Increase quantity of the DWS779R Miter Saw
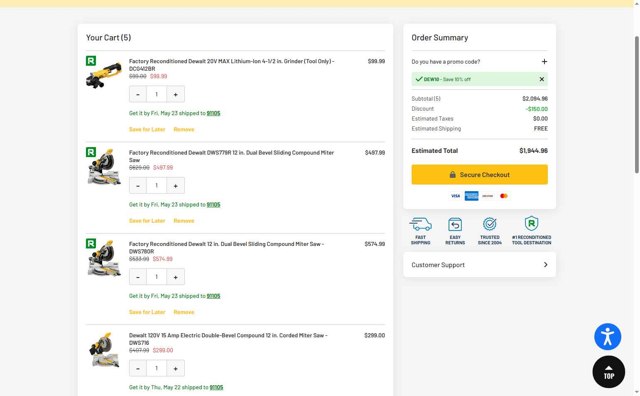This screenshot has height=396, width=640. coord(176,186)
